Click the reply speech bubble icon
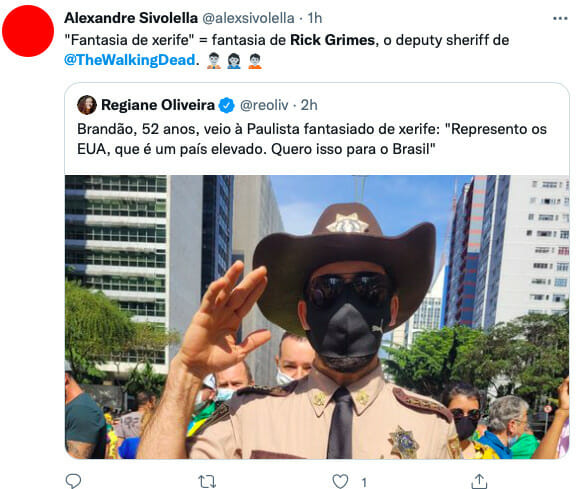The height and width of the screenshot is (489, 585). point(73,481)
